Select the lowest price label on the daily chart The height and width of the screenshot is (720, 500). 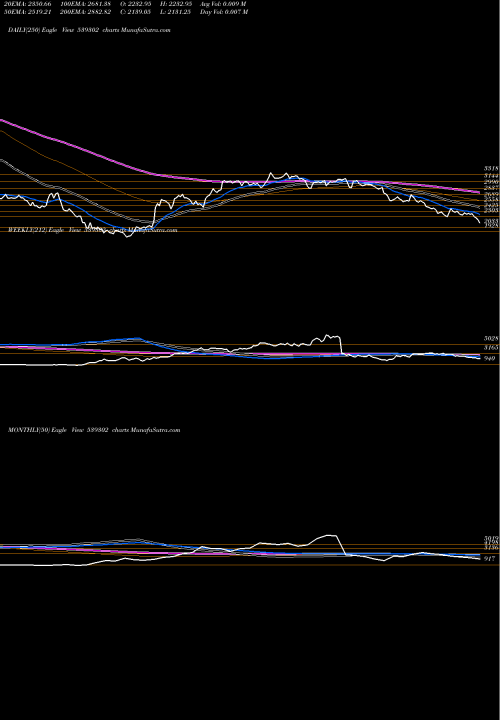point(491,226)
